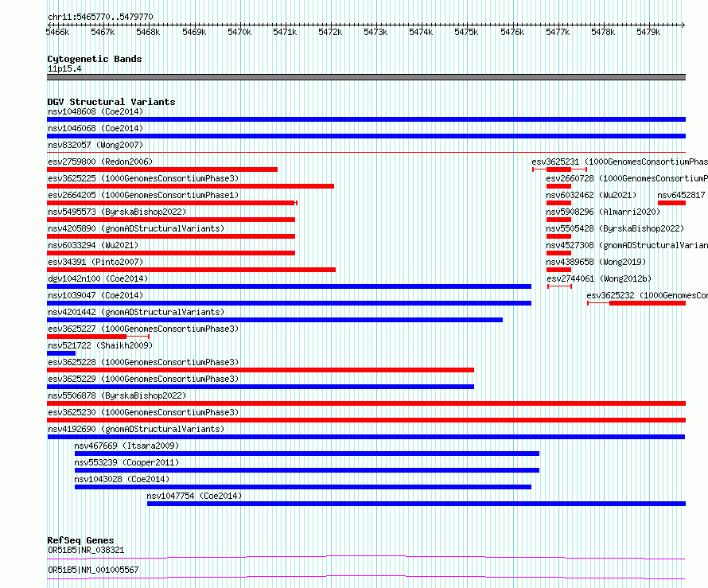Screen dimensions: 708x588
Task: Select nsv5506878 (ByrskaBishop2022) label
Action: [x=117, y=395]
